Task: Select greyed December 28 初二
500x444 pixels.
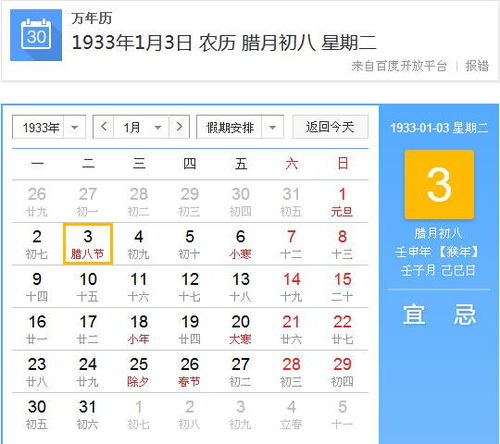Action: (x=139, y=202)
